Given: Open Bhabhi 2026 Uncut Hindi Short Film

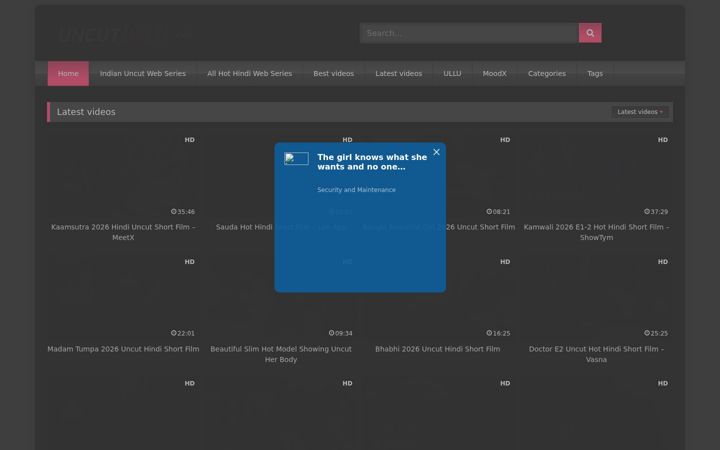Looking at the screenshot, I should click(x=438, y=349).
